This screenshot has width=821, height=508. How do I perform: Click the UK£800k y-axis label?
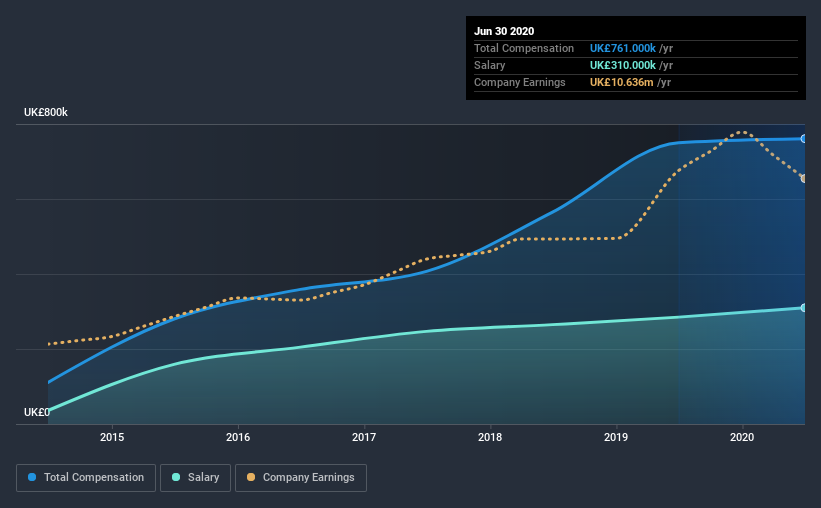(46, 113)
